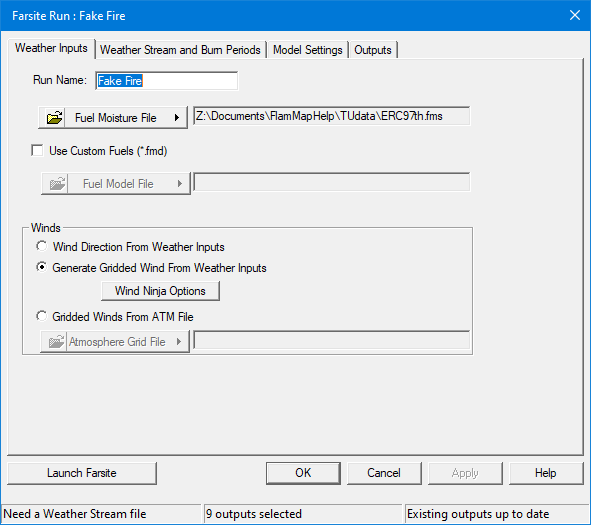Click 'Need a Weather Stream file' status text
Viewport: 591px width, 525px height.
click(x=75, y=514)
